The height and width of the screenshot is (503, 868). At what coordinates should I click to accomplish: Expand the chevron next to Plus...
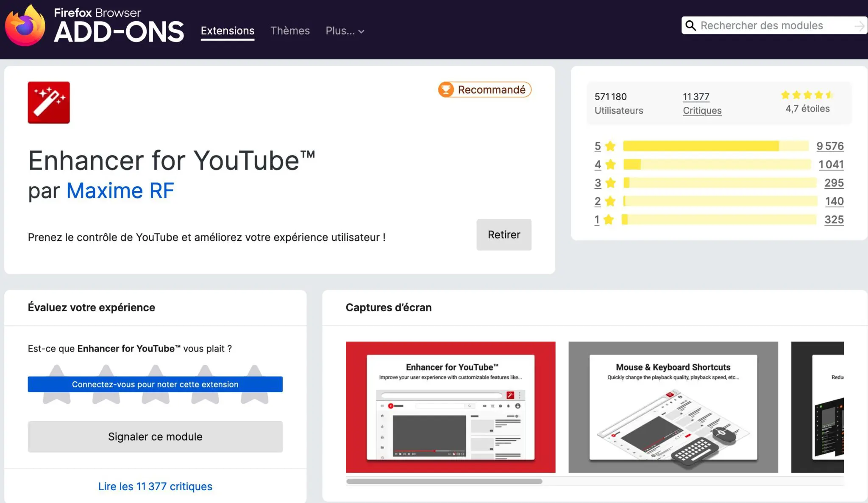[x=361, y=31]
